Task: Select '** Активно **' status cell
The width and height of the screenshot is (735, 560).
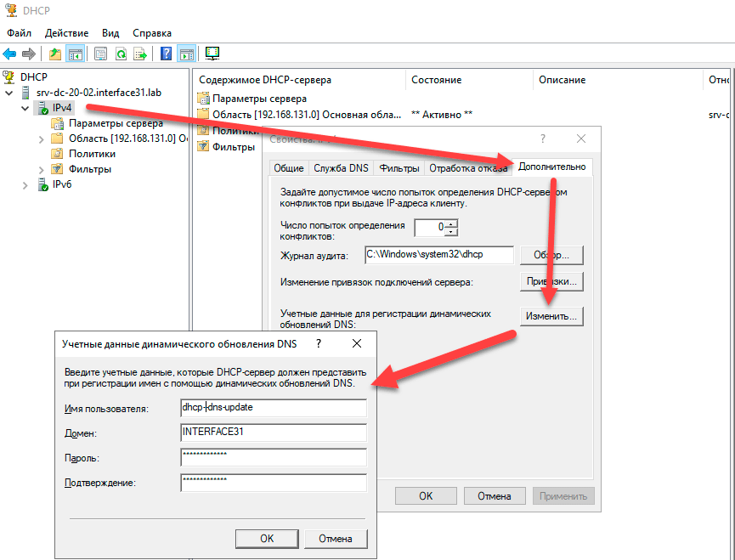Action: coord(442,115)
